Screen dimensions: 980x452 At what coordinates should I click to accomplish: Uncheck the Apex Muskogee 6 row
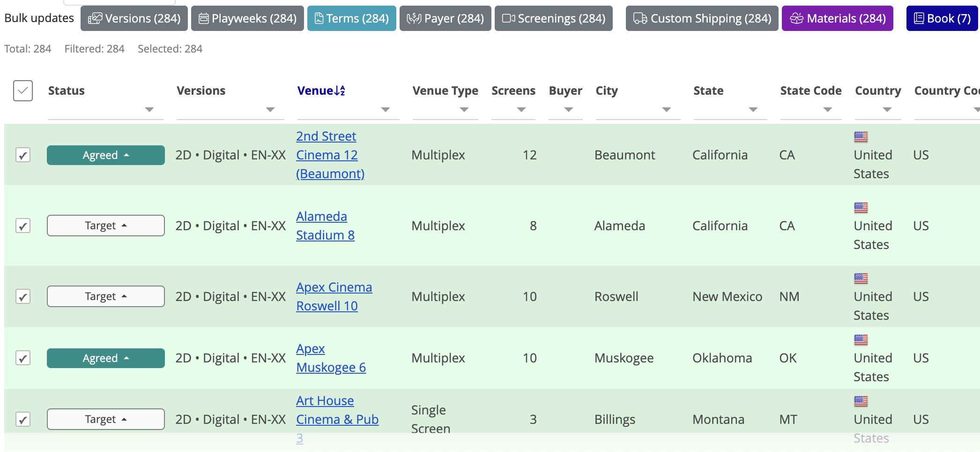(x=23, y=358)
